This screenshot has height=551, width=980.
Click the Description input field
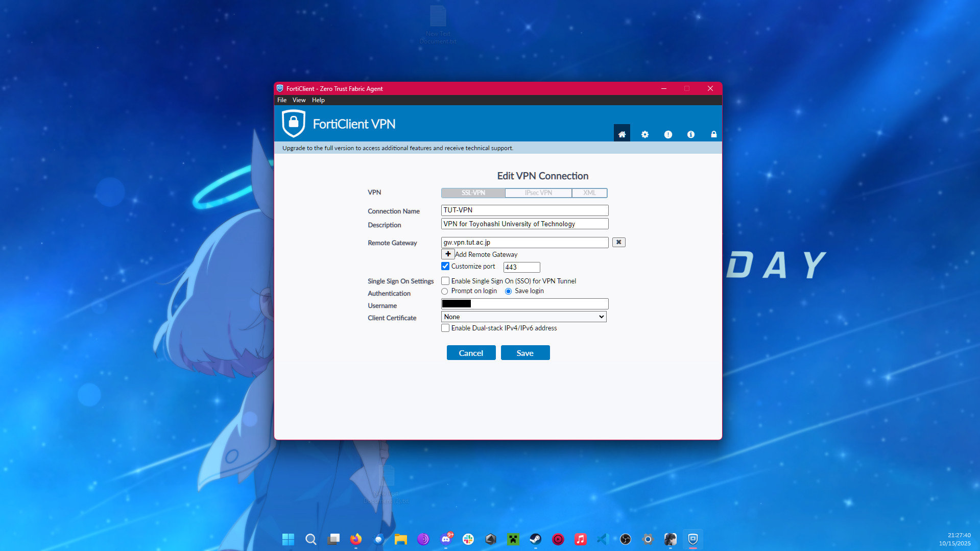[x=524, y=224]
